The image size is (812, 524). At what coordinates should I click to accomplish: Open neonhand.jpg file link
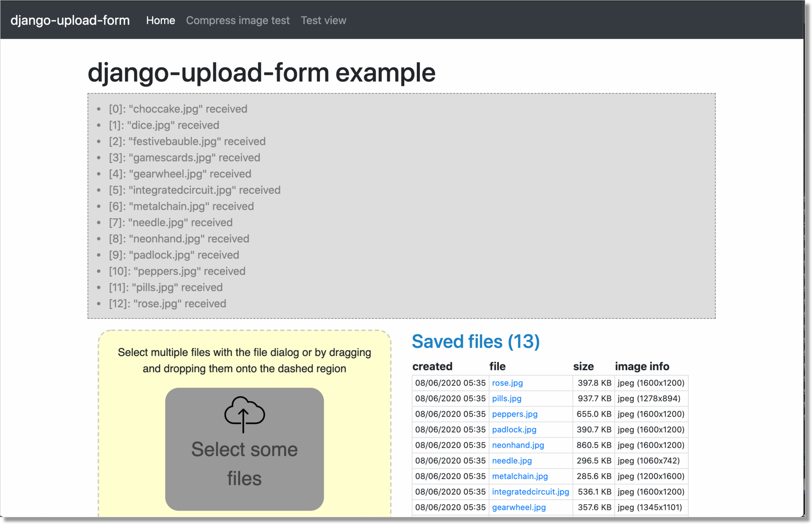[517, 445]
